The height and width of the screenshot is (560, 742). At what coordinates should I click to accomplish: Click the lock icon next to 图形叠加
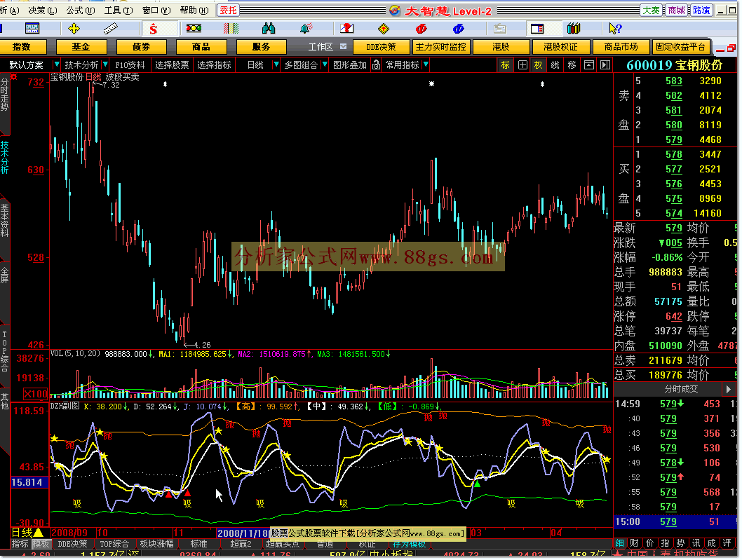376,64
